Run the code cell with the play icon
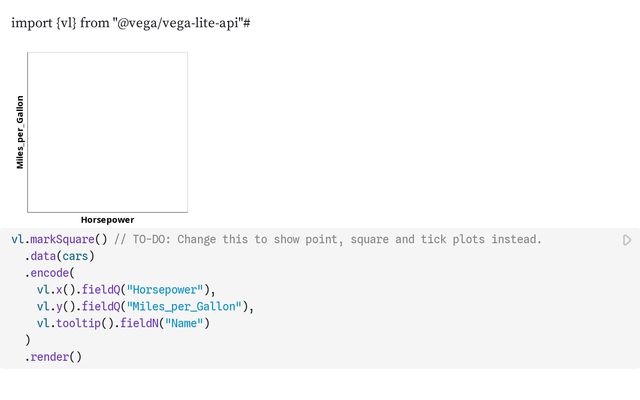This screenshot has width=640, height=400. 627,240
